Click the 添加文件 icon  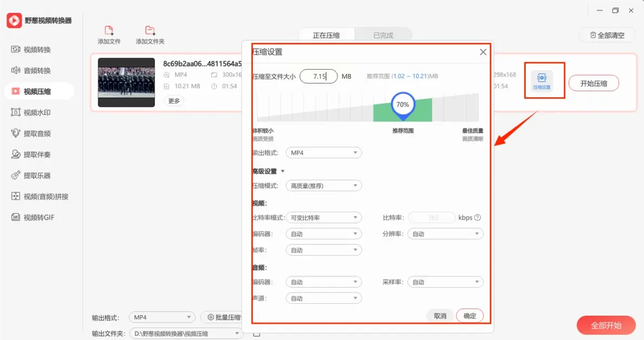point(109,30)
